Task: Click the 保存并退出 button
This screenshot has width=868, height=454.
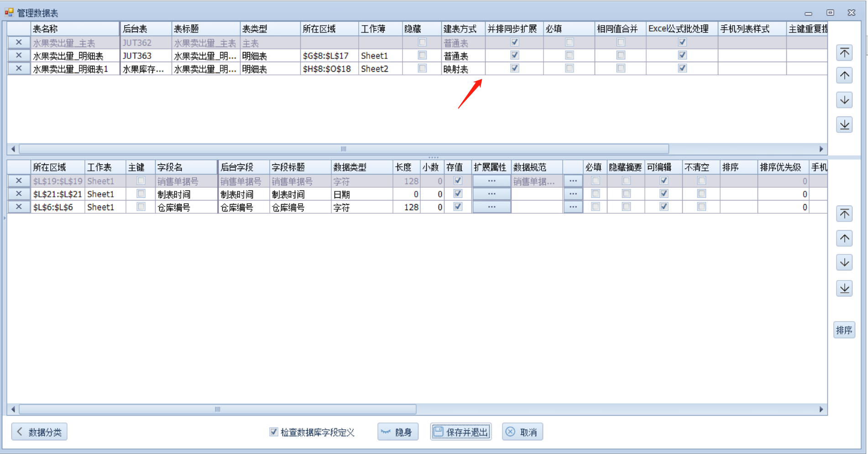Action: pos(461,432)
